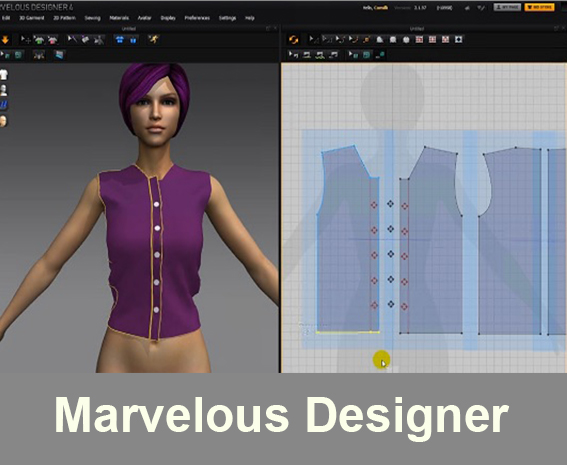Select the white Circle pattern tool

pos(406,39)
